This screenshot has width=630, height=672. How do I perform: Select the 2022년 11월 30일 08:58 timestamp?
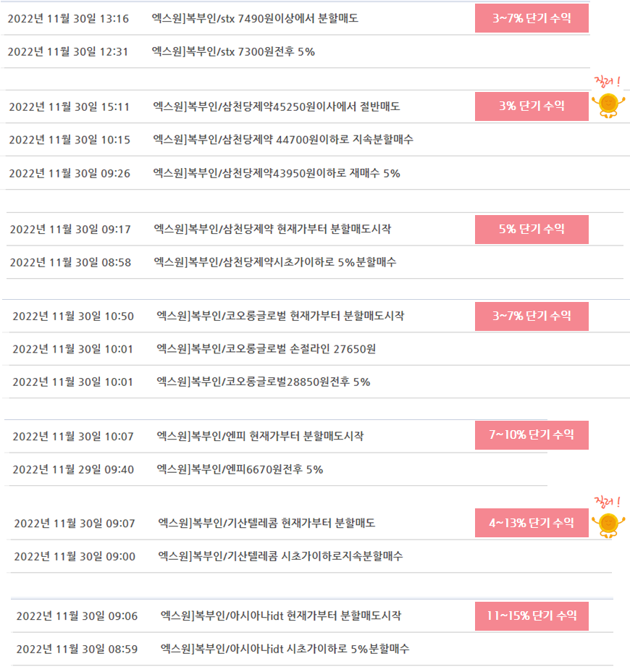[71, 262]
